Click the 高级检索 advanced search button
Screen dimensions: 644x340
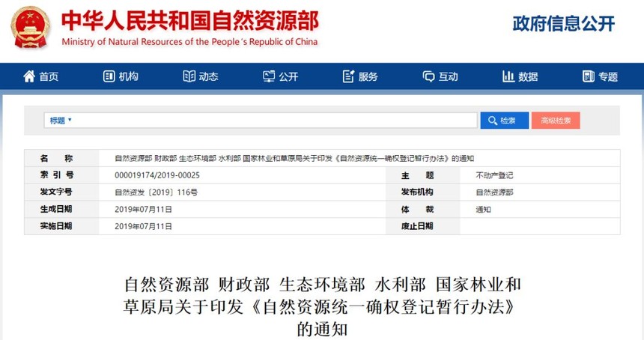556,121
